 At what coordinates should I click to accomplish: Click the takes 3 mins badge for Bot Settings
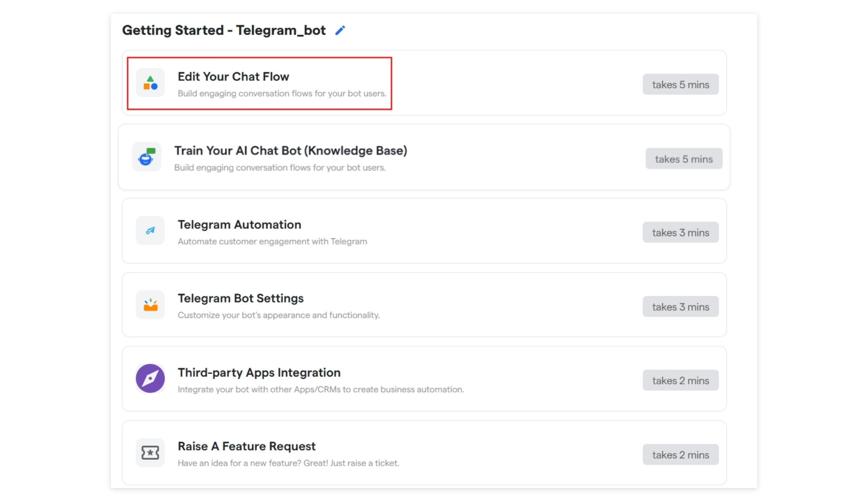681,306
